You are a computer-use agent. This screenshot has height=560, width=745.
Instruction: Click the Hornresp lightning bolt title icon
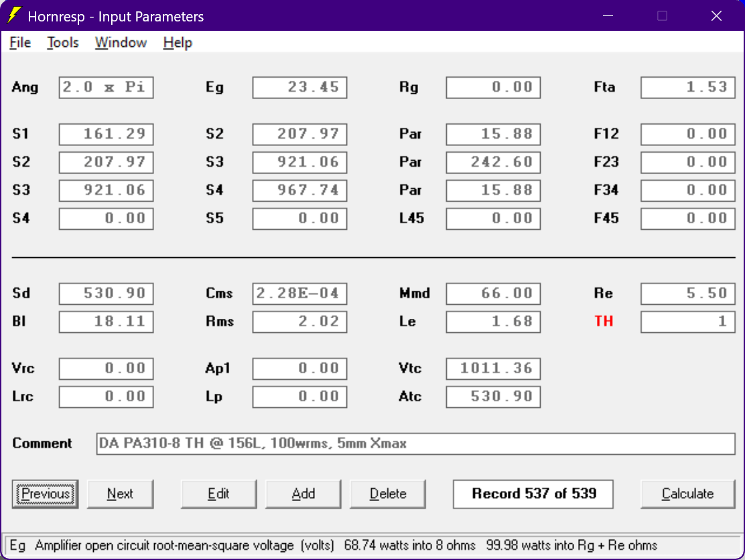[14, 15]
